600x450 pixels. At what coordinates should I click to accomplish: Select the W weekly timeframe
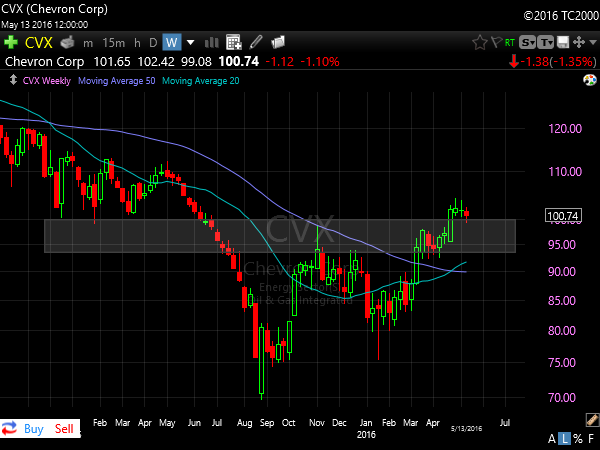172,42
